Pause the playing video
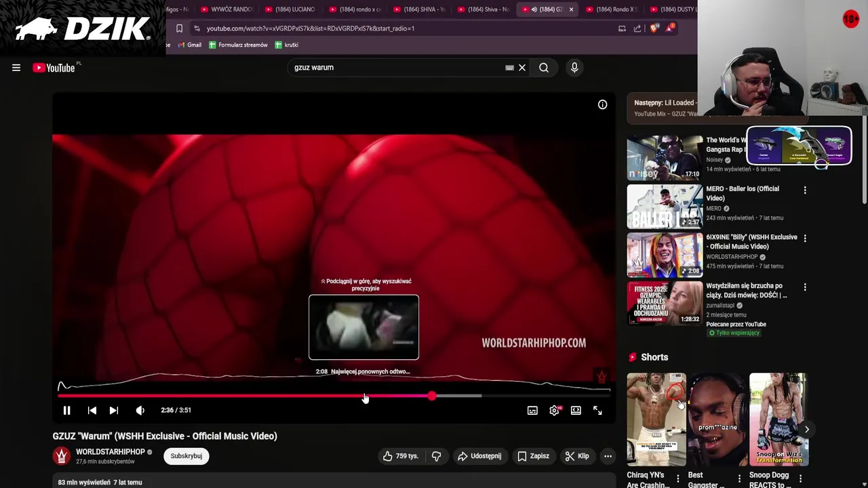The width and height of the screenshot is (868, 488). pyautogui.click(x=67, y=410)
